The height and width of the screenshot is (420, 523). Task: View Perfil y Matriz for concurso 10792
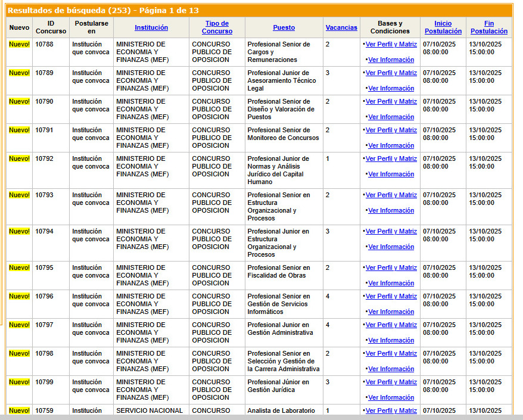click(391, 158)
